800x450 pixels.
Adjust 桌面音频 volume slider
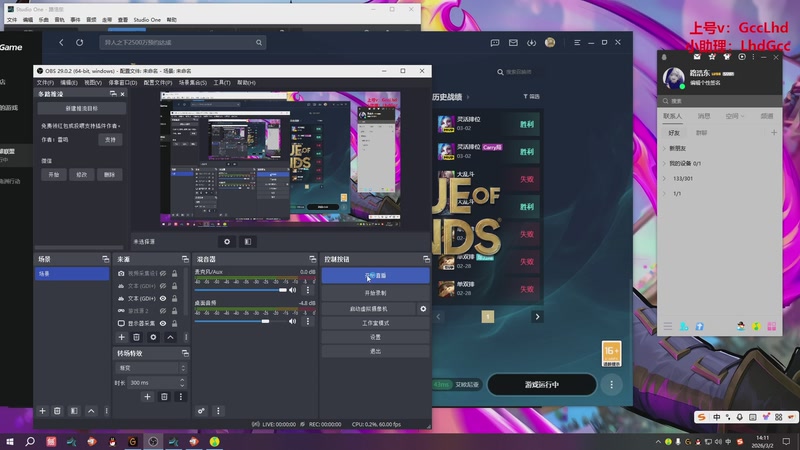241,321
